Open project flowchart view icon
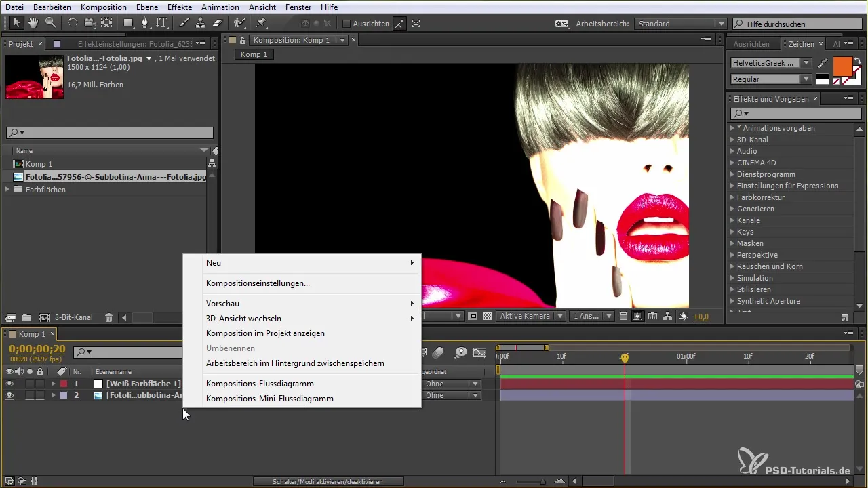Screen dimensions: 868x488 coord(212,163)
